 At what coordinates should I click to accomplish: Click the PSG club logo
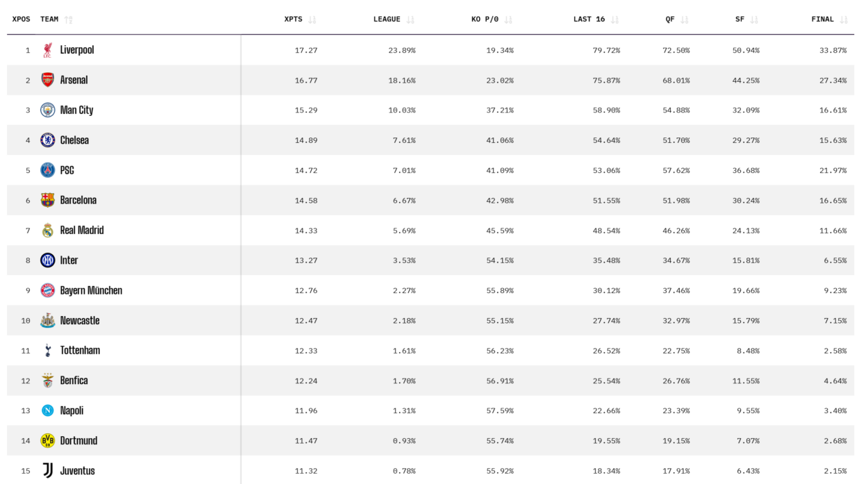point(47,170)
